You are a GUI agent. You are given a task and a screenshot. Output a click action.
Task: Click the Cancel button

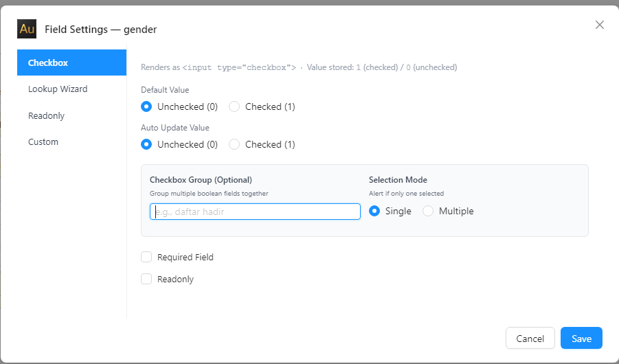[530, 339]
